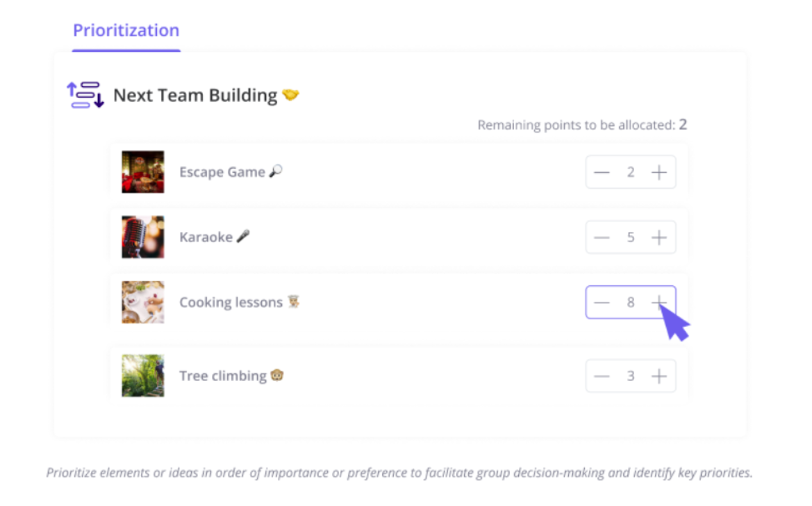This screenshot has height=506, width=812.
Task: Select the Escape Game thumbnail
Action: click(143, 171)
